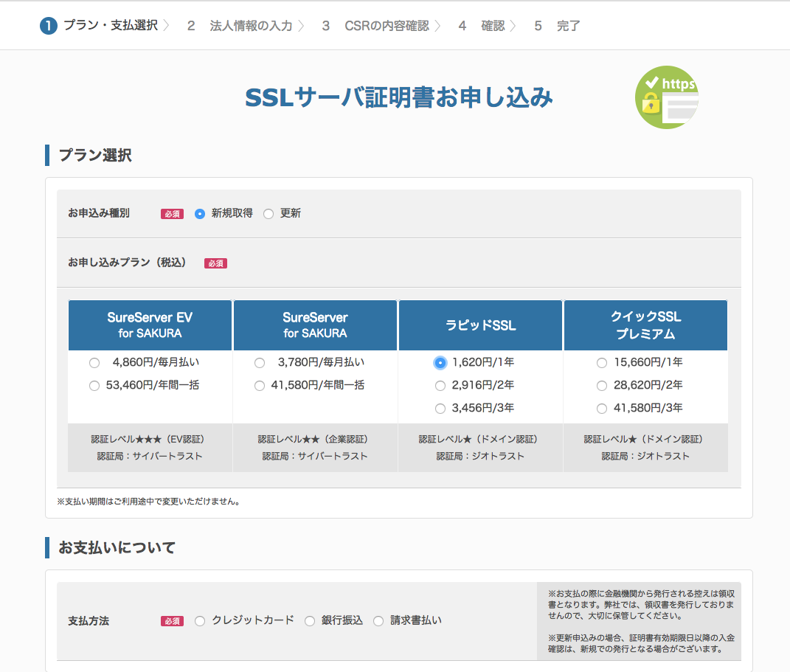790x672 pixels.
Task: Choose SureServer 41,580円 annual lump-sum plan
Action: pos(260,386)
